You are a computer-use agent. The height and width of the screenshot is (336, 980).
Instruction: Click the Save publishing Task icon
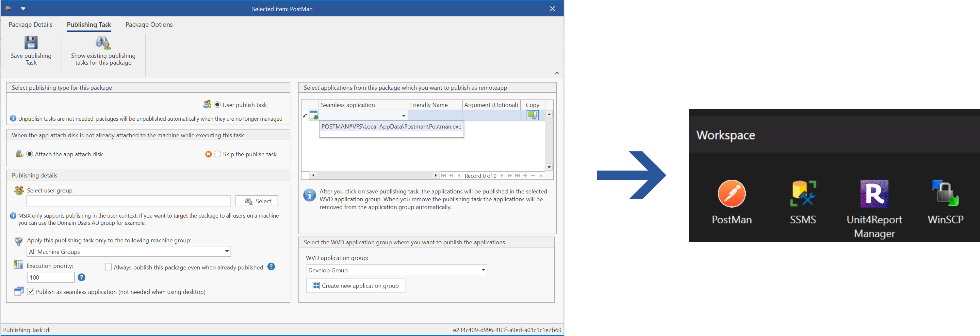pos(31,43)
